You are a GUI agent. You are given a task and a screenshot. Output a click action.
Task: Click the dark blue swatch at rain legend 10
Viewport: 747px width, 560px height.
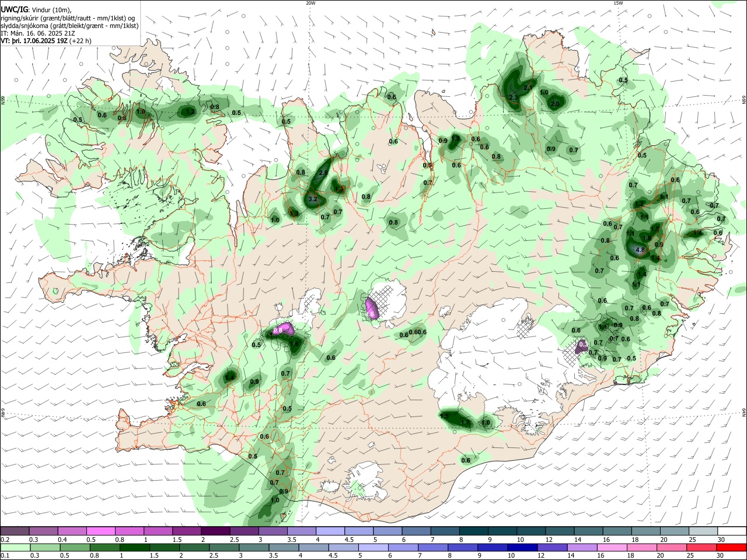pyautogui.click(x=522, y=547)
